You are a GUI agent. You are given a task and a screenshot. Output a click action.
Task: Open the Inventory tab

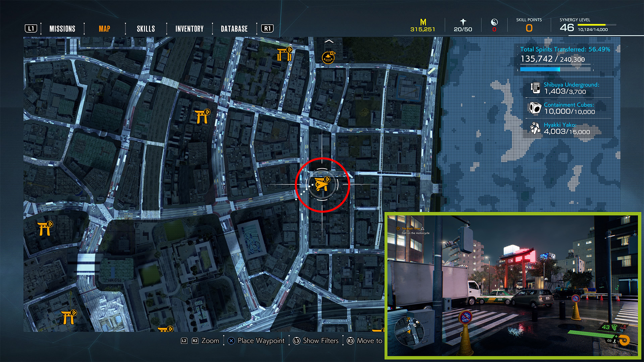tap(189, 29)
